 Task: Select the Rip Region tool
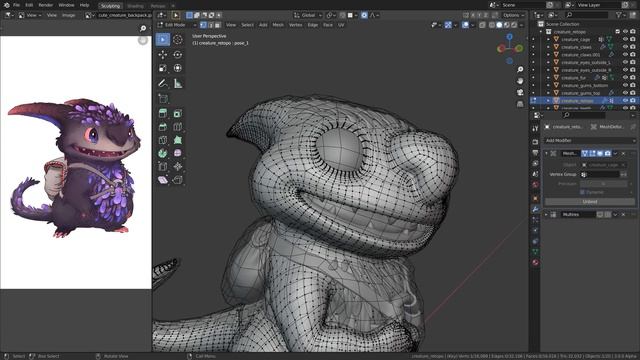point(178,180)
